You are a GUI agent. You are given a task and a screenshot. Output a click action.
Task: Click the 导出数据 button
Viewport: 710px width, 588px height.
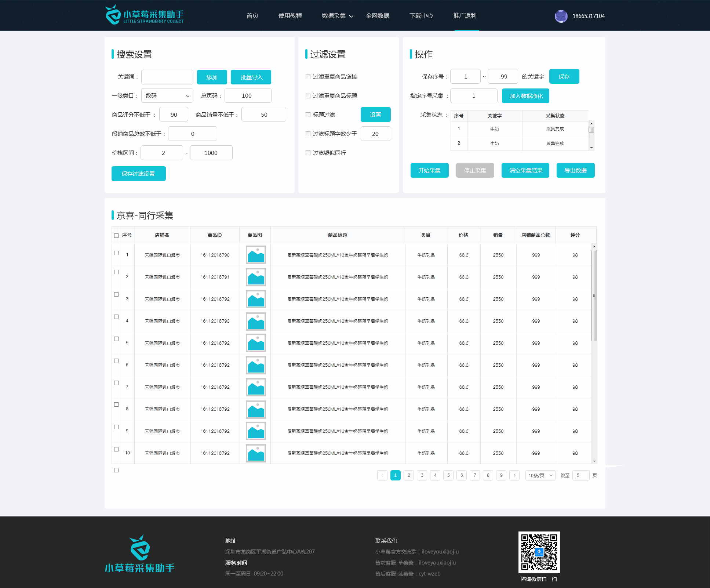575,170
